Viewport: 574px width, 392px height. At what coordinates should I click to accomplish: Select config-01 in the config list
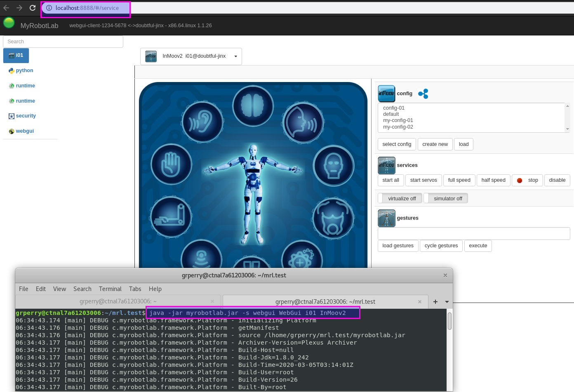click(x=394, y=108)
